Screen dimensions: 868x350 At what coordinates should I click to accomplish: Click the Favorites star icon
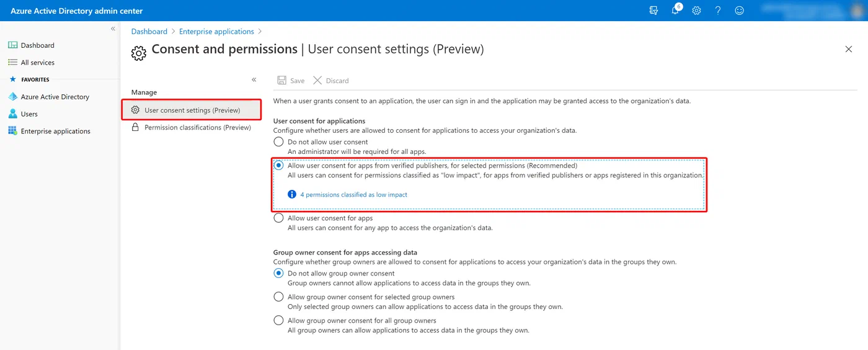[12, 79]
